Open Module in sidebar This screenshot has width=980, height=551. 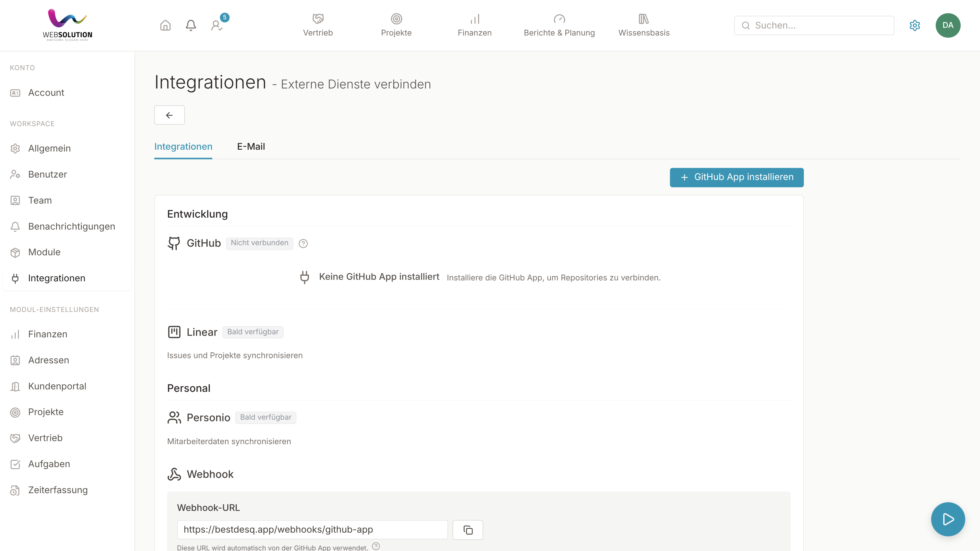[67, 253]
